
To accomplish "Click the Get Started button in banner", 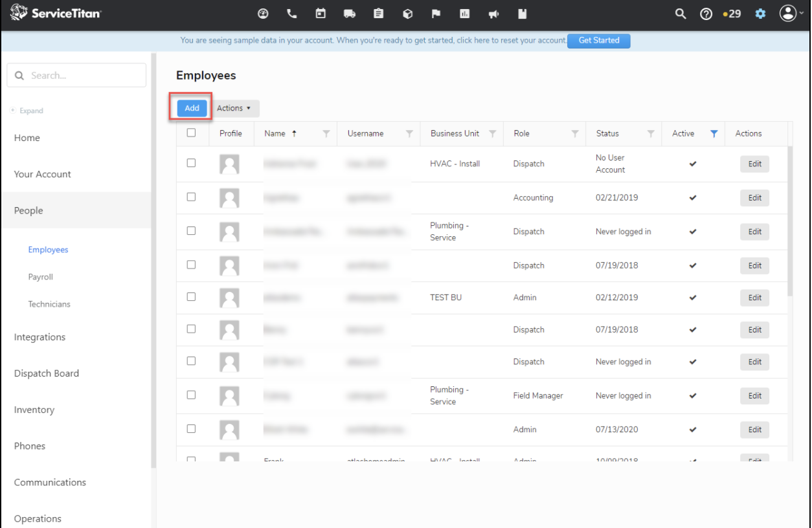I will [x=598, y=40].
